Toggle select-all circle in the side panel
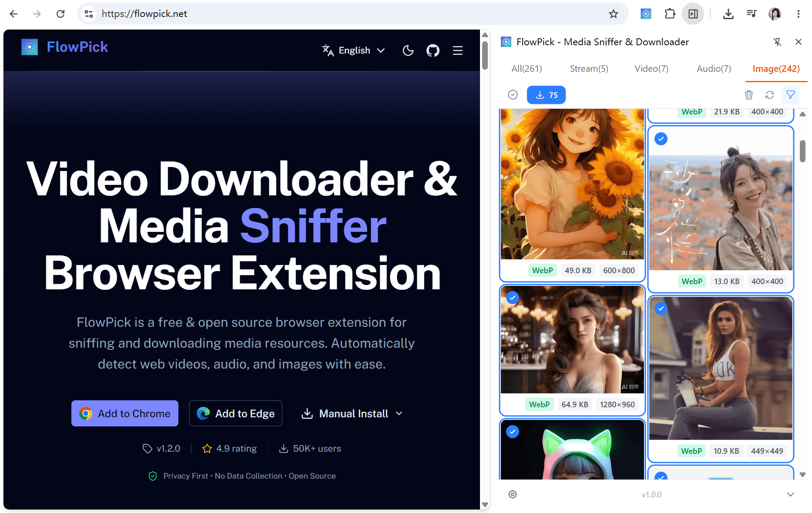Viewport: 812px width, 513px height. [x=513, y=95]
